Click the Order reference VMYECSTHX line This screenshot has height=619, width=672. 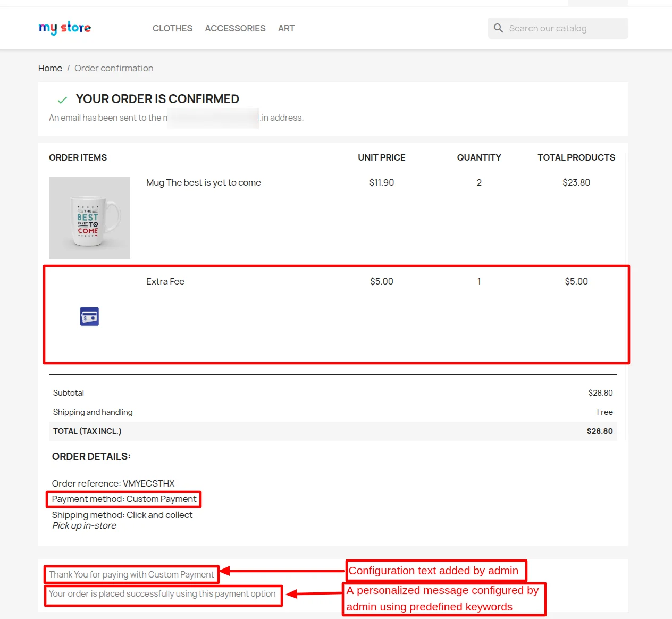(x=113, y=483)
